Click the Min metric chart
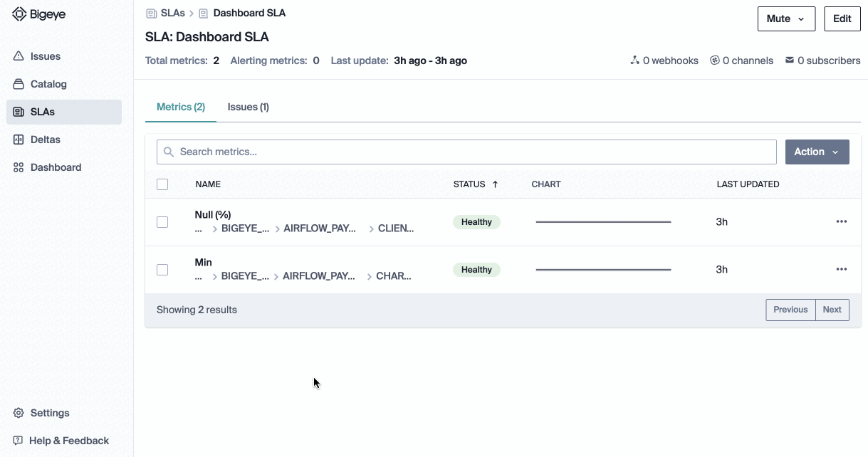Image resolution: width=868 pixels, height=457 pixels. point(604,270)
